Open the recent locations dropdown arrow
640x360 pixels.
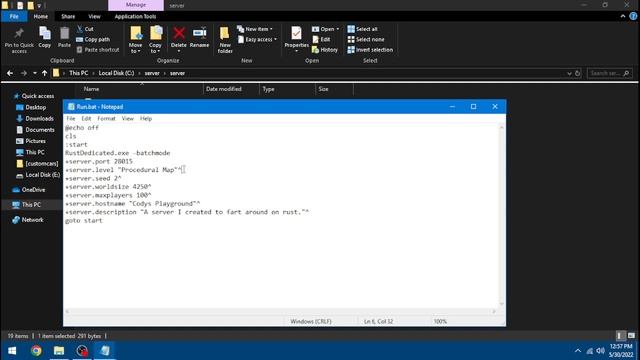click(x=35, y=73)
